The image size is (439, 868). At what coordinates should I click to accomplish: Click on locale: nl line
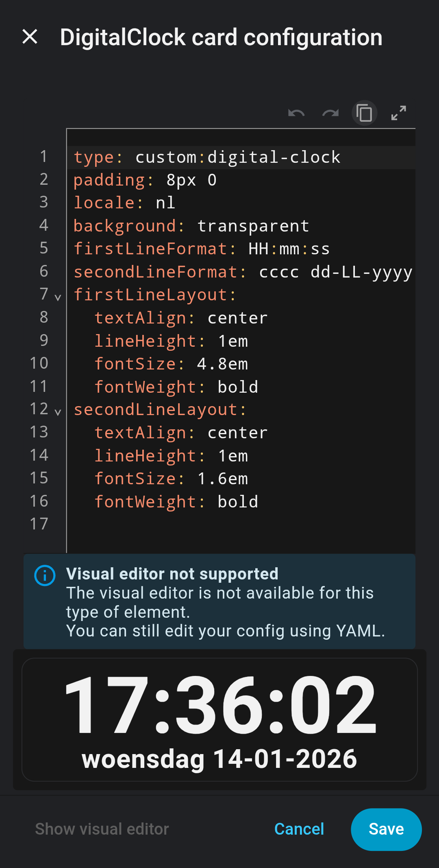(x=124, y=203)
